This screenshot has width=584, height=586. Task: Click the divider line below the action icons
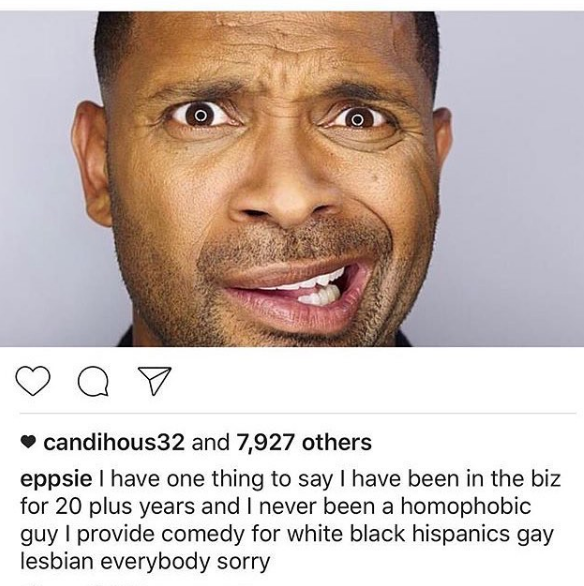coord(298,414)
